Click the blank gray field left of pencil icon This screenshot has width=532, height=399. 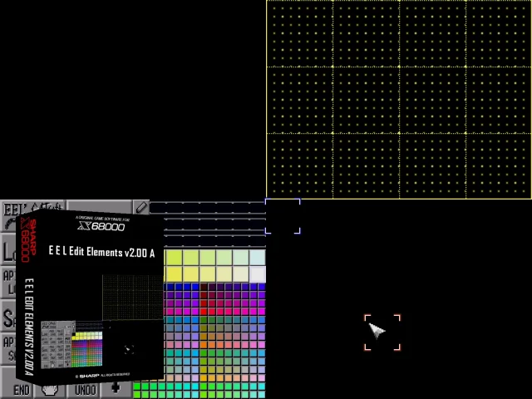point(100,207)
